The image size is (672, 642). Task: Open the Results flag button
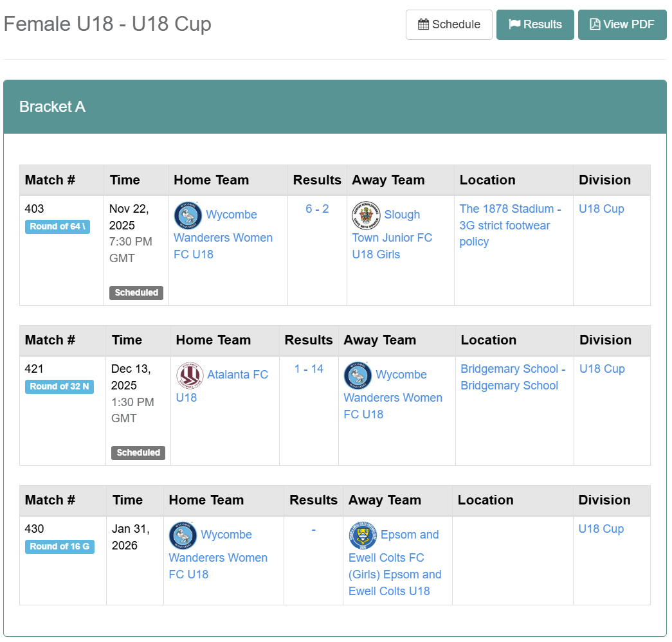click(535, 24)
